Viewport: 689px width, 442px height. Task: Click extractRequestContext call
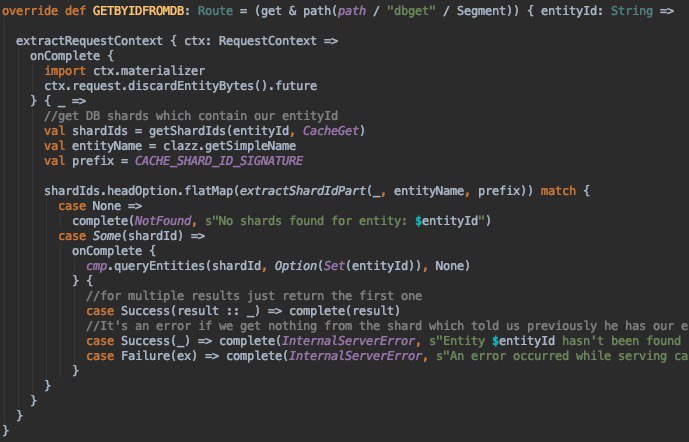(x=89, y=41)
